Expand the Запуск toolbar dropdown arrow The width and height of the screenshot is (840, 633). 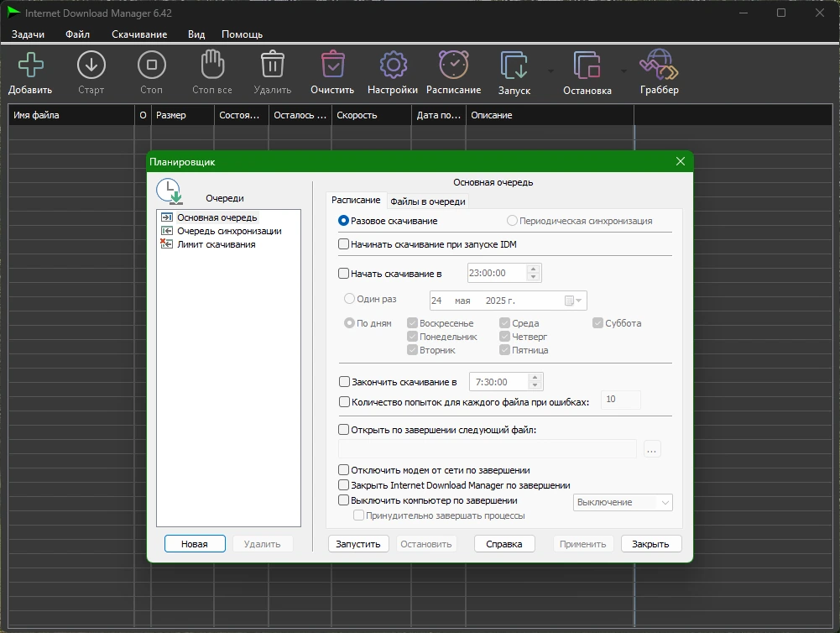550,71
